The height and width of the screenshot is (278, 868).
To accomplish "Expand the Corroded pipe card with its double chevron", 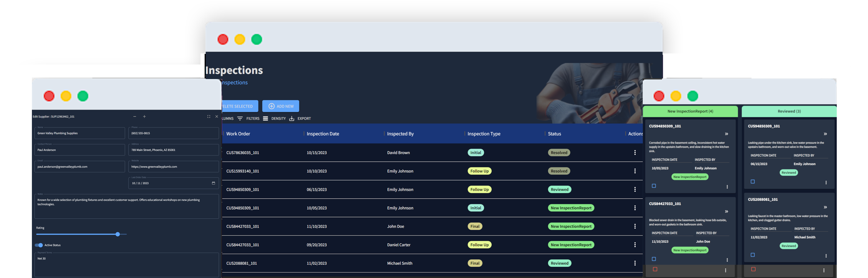I will pyautogui.click(x=727, y=134).
